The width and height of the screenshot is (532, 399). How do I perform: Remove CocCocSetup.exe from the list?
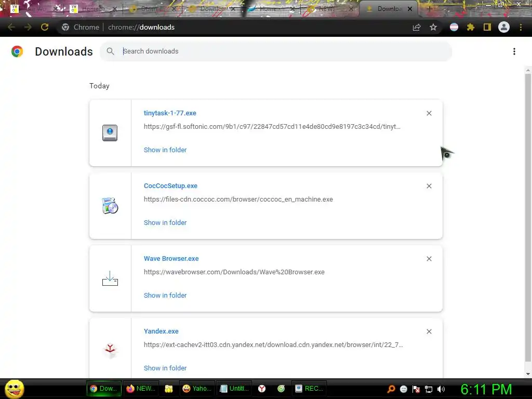pos(429,186)
